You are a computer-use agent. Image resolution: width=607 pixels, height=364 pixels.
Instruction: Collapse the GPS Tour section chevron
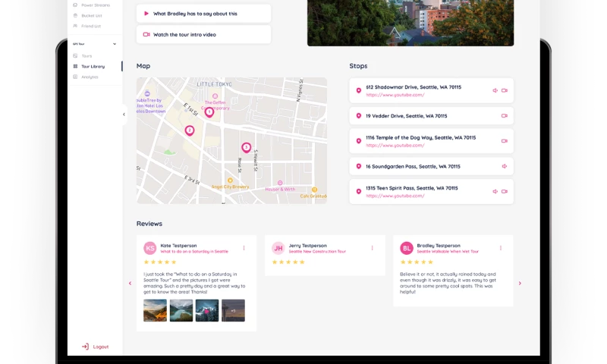coord(115,44)
